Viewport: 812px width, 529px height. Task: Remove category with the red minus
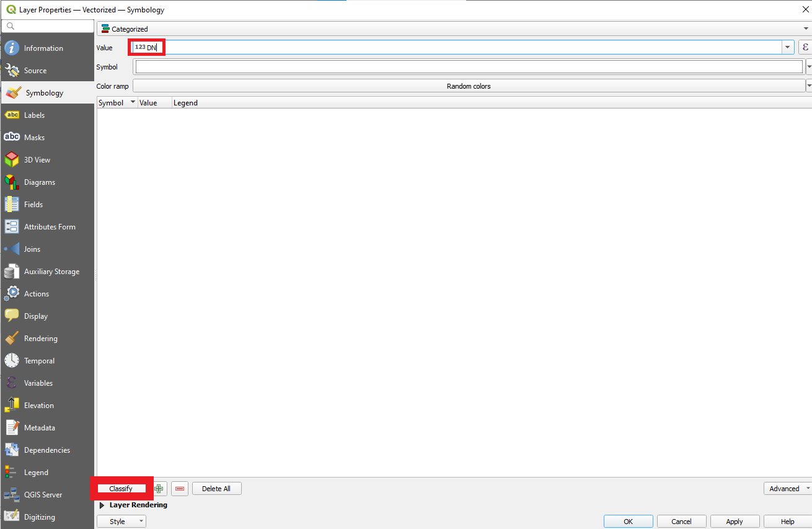point(180,489)
